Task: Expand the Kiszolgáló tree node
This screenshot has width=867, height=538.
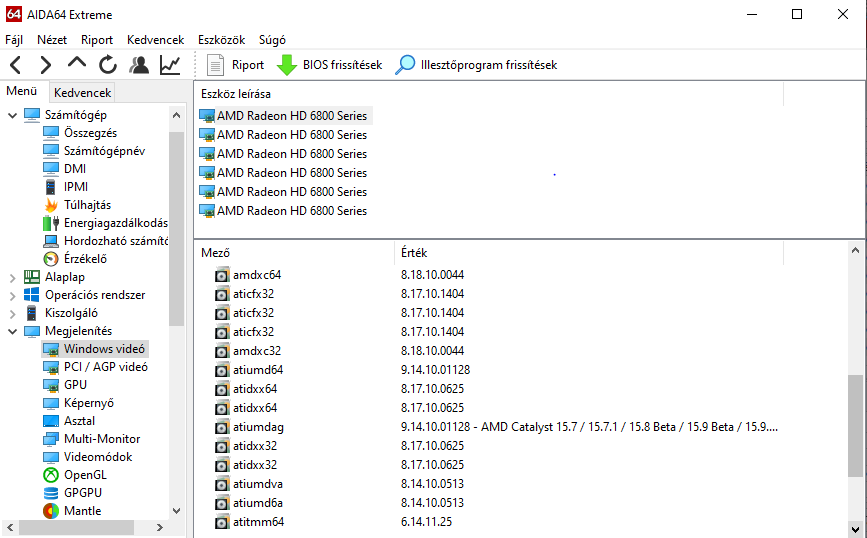Action: [12, 314]
